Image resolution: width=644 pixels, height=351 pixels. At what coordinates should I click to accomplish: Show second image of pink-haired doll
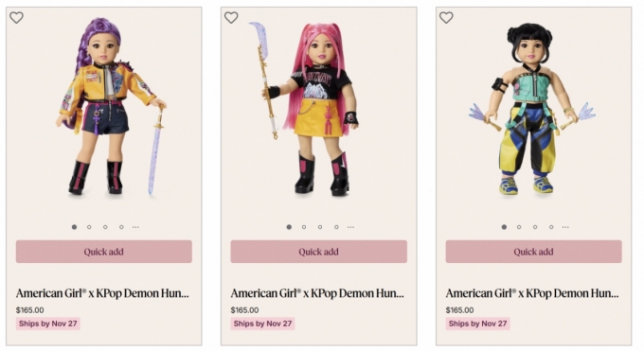click(x=304, y=227)
